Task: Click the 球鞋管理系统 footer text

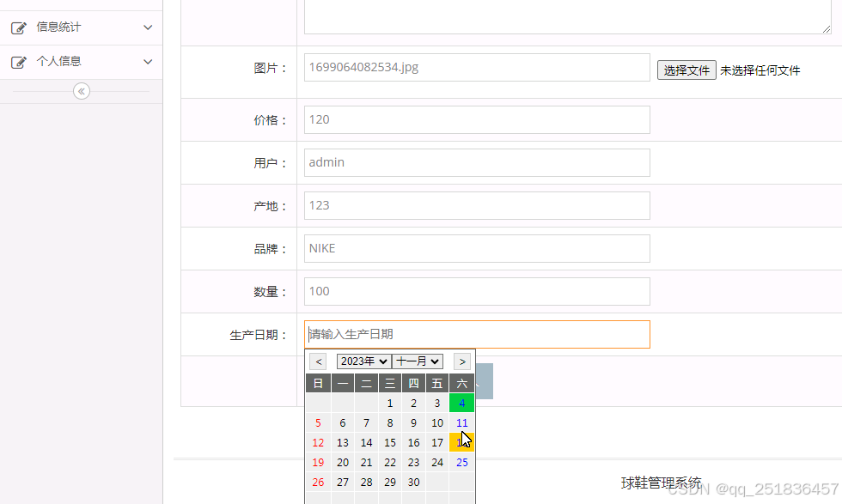Action: pos(661,483)
